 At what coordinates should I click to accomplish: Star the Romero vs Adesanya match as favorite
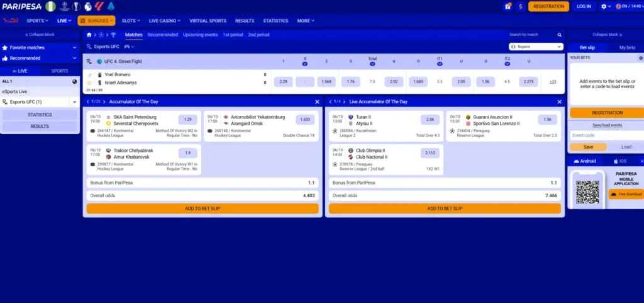[x=89, y=83]
